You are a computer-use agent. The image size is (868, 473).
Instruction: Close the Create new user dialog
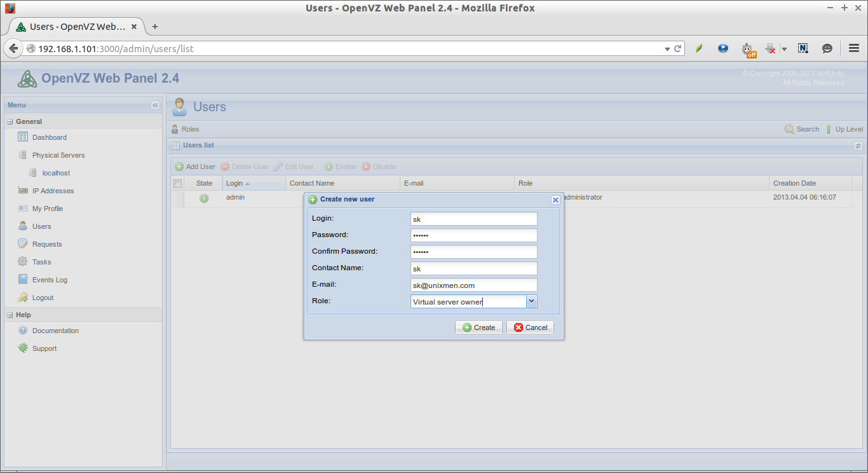(x=555, y=200)
